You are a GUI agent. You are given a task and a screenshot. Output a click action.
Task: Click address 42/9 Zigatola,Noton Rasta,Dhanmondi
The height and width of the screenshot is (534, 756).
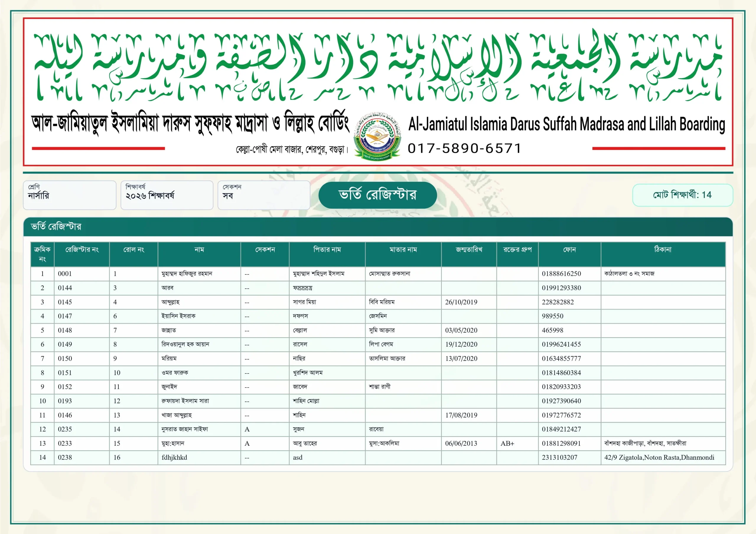tap(659, 458)
